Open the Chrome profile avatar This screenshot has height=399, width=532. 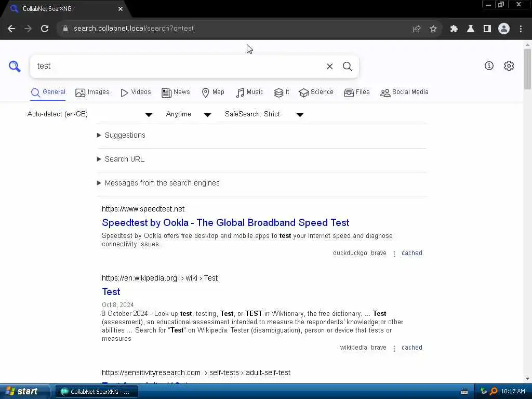[504, 29]
